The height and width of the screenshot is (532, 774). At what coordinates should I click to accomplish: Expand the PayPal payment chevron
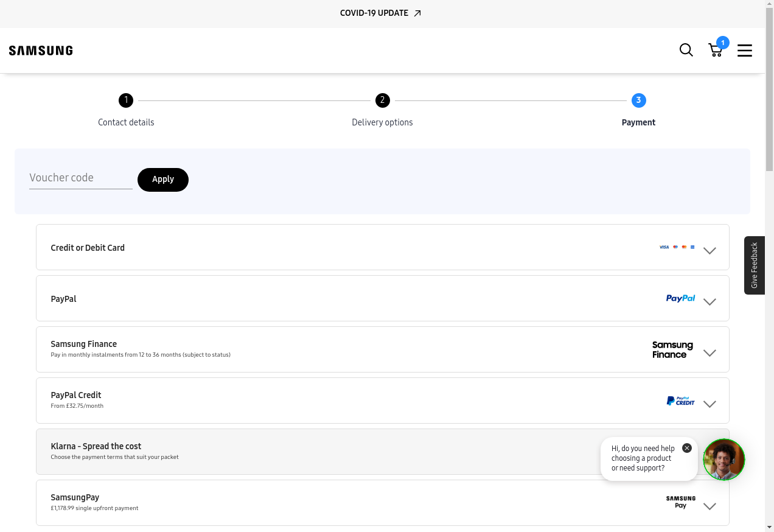[709, 301]
